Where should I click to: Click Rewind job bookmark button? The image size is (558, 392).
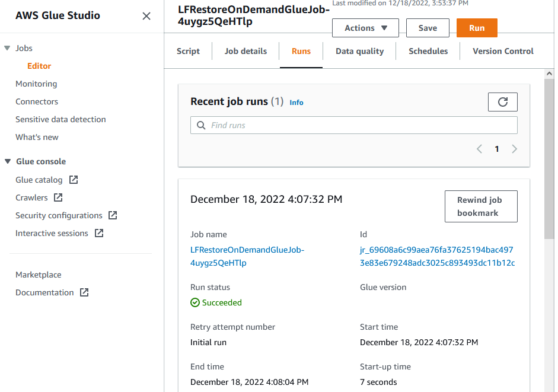481,206
